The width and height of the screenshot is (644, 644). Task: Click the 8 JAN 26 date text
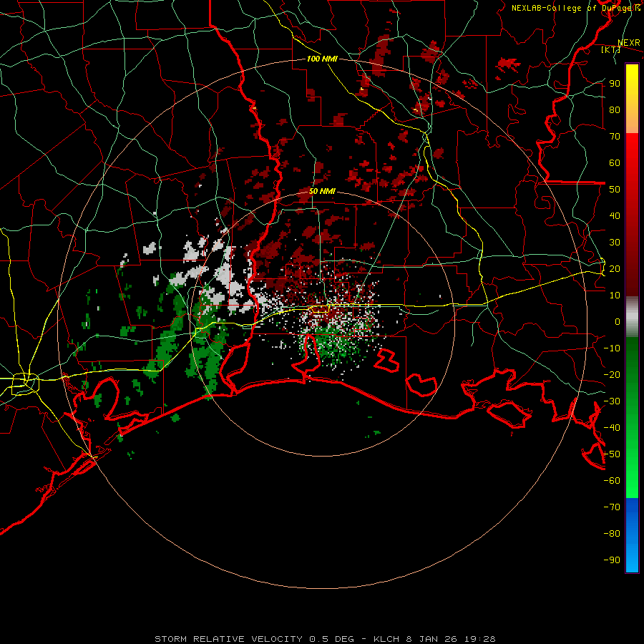tap(431, 639)
